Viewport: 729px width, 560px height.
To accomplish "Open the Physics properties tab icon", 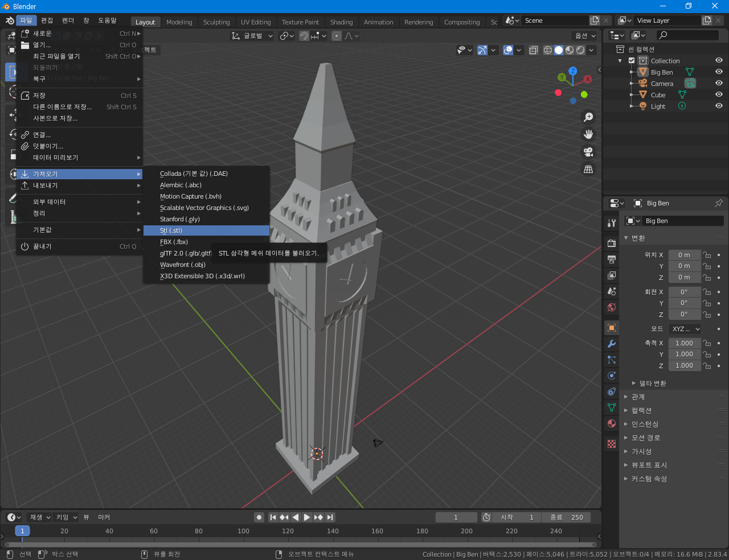I will coord(612,376).
